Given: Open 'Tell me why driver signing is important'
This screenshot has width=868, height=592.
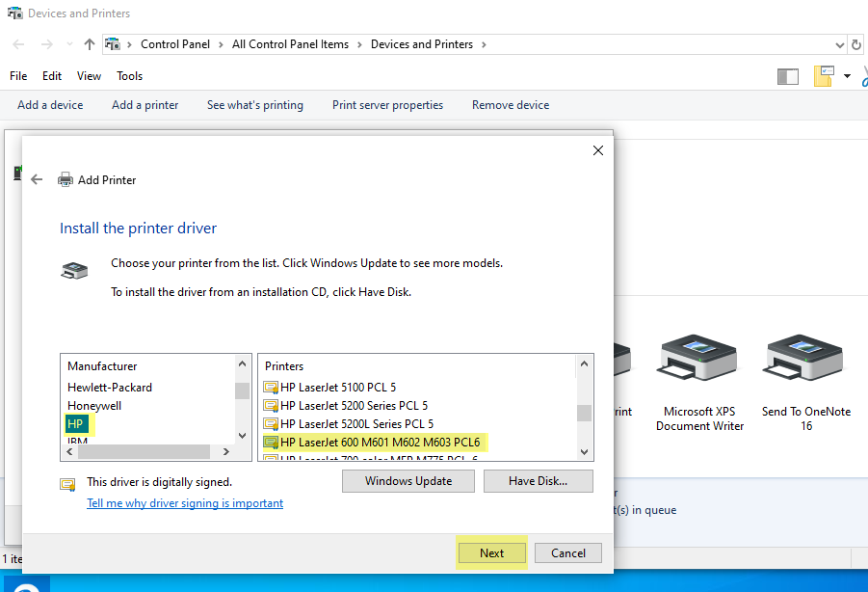Looking at the screenshot, I should (185, 503).
